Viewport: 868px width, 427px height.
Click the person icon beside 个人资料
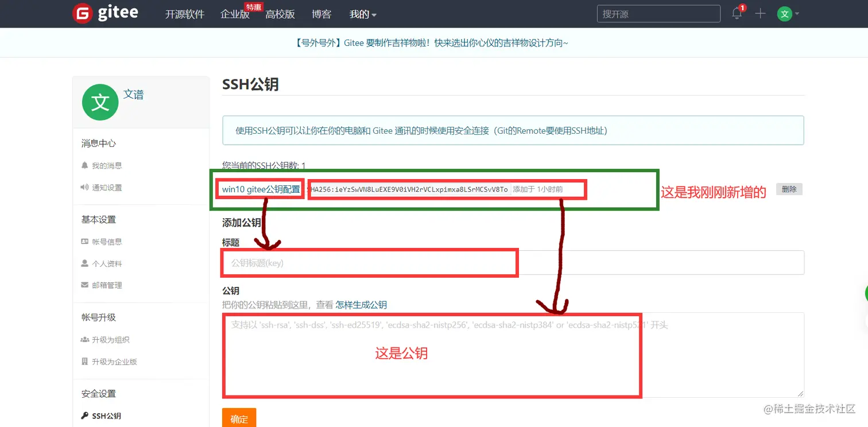85,263
